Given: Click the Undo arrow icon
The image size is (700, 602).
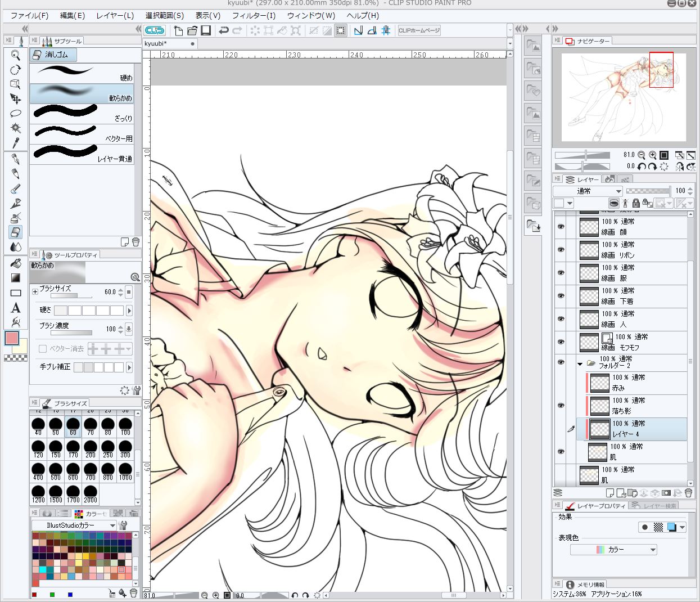Looking at the screenshot, I should click(x=224, y=30).
